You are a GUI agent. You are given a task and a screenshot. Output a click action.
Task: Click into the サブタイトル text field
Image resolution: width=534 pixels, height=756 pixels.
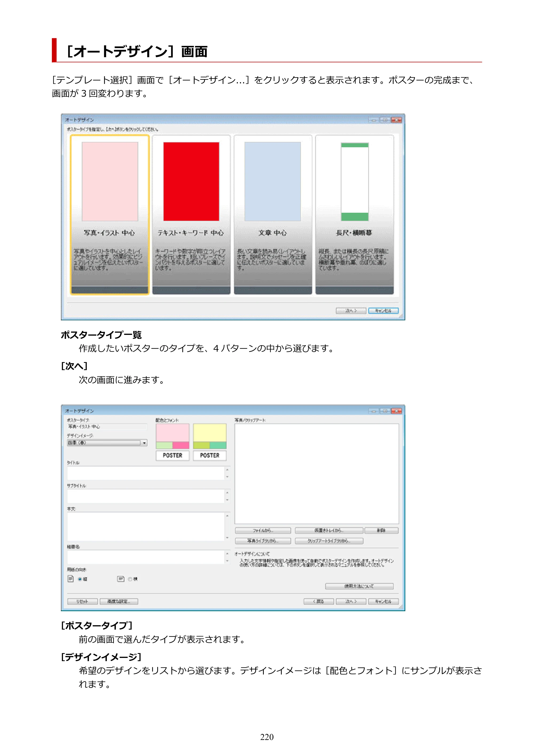click(x=146, y=496)
